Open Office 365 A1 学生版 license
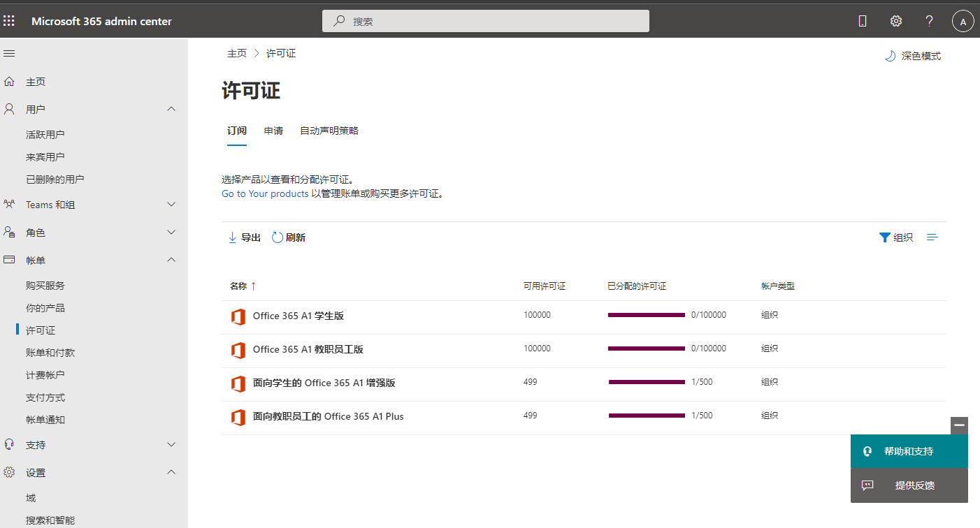The image size is (980, 528). [x=298, y=316]
